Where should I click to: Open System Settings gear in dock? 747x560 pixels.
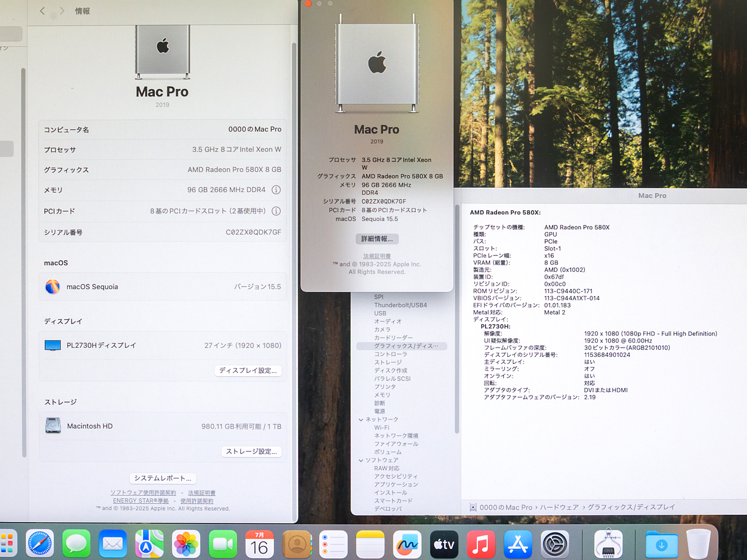[555, 544]
